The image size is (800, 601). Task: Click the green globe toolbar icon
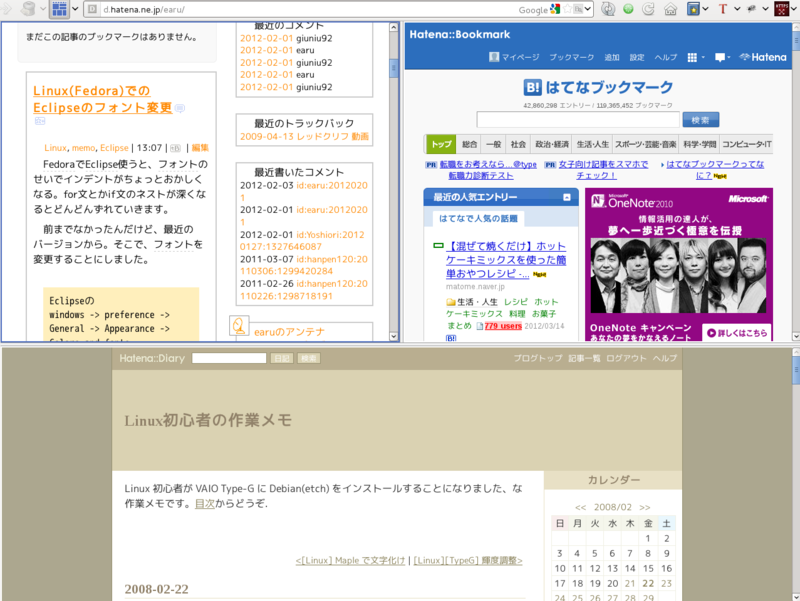coord(629,9)
